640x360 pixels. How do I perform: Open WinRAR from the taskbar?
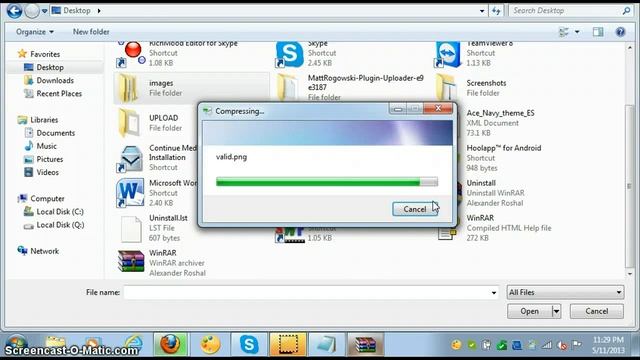pyautogui.click(x=366, y=344)
